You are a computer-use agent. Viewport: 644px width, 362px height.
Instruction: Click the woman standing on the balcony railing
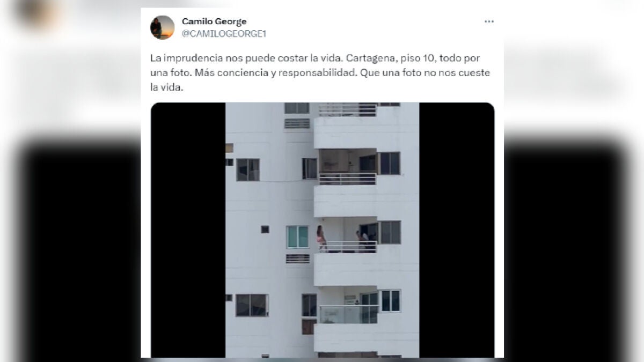click(x=321, y=238)
